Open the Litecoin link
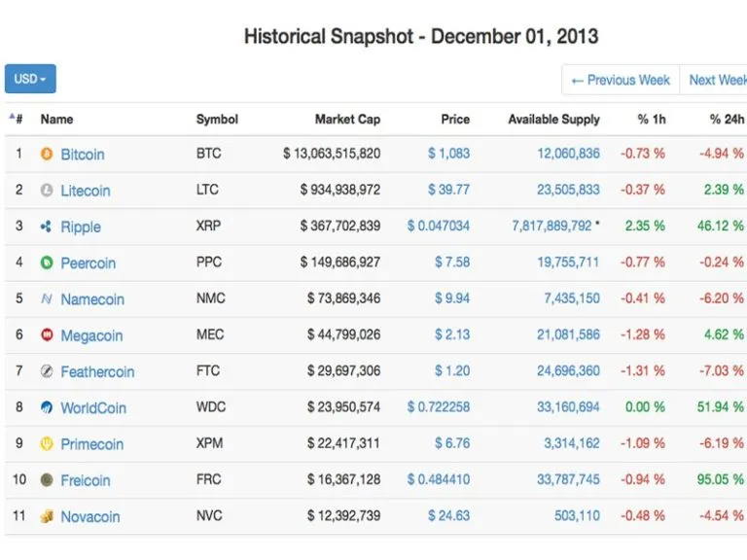 click(x=86, y=191)
